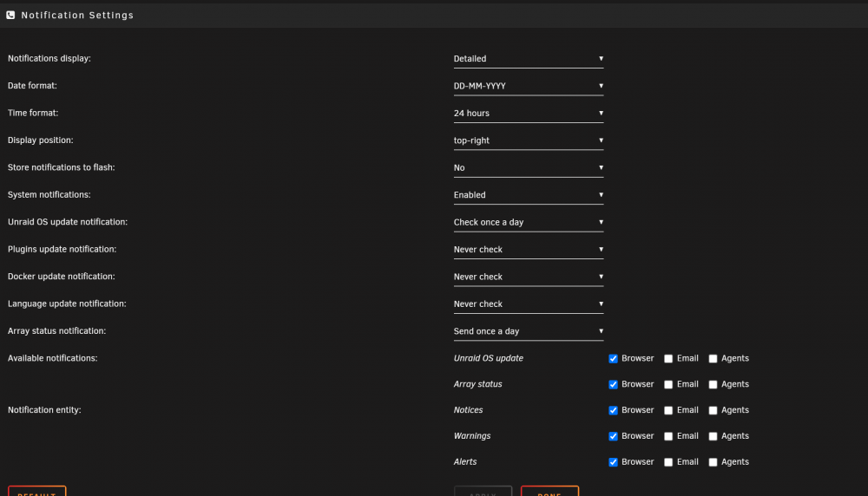Screen dimensions: 868x496
Task: Enable Email for Notices
Action: [x=668, y=410]
